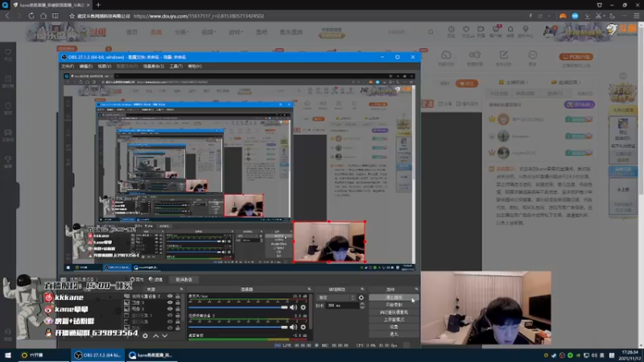
Task: Move selected OBS source down
Action: click(165, 335)
